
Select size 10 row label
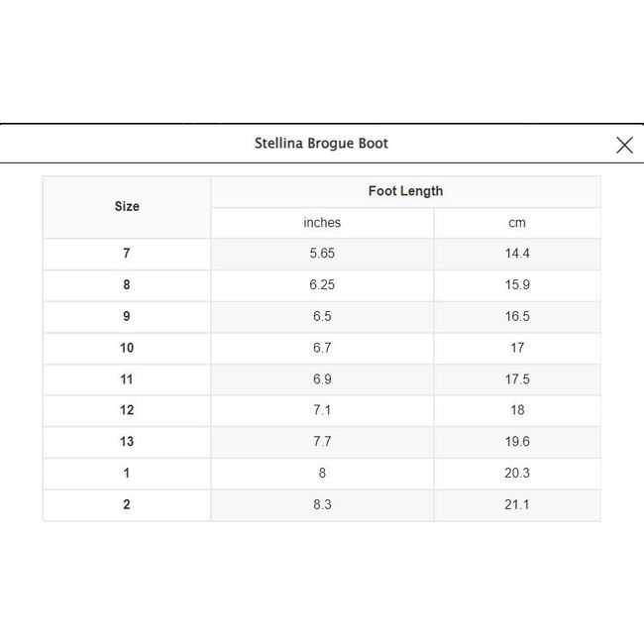point(127,348)
